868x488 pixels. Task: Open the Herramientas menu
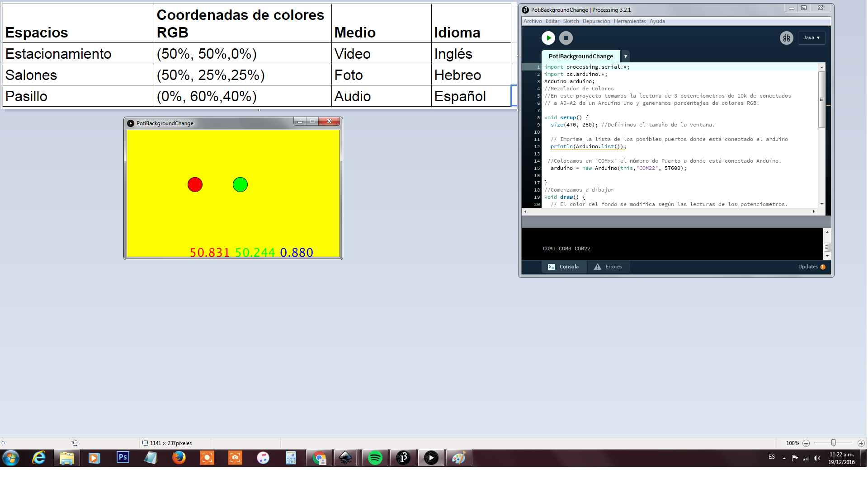[x=629, y=21]
